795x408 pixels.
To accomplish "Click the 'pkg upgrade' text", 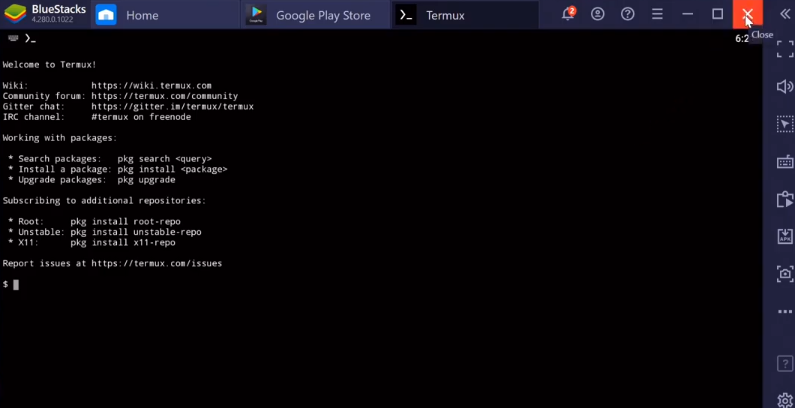I will (147, 180).
